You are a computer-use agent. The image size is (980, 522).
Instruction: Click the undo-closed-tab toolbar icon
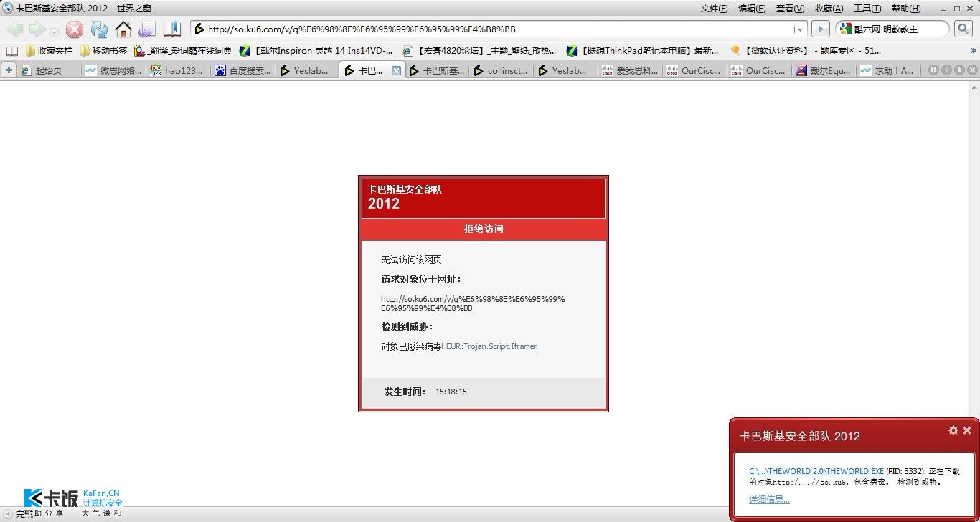[x=147, y=29]
